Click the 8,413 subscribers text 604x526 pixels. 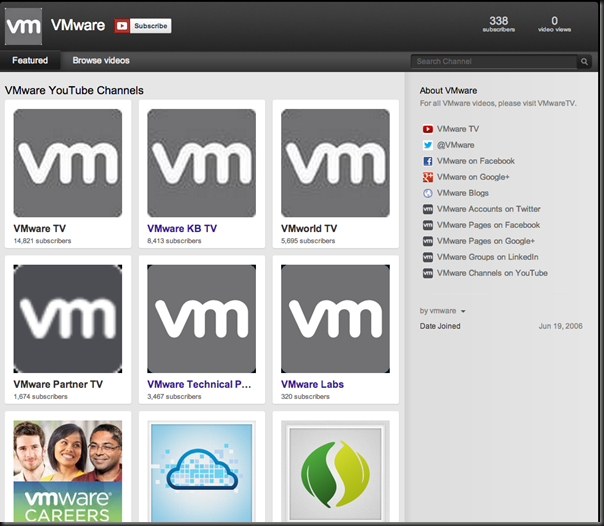point(174,241)
